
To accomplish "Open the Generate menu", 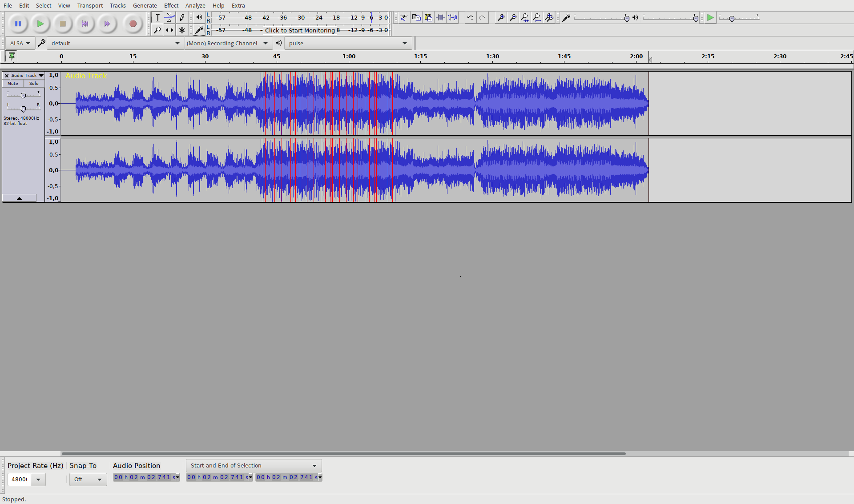I will tap(145, 5).
